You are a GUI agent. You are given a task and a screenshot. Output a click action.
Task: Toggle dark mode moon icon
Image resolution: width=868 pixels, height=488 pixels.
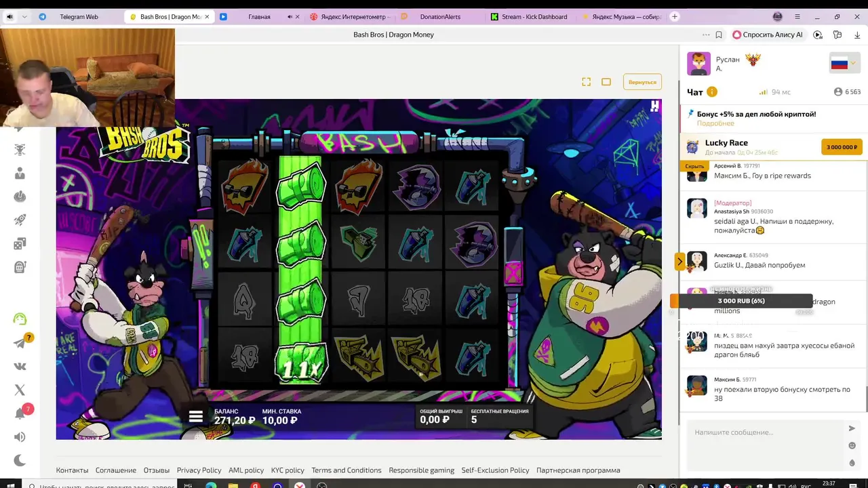click(20, 461)
